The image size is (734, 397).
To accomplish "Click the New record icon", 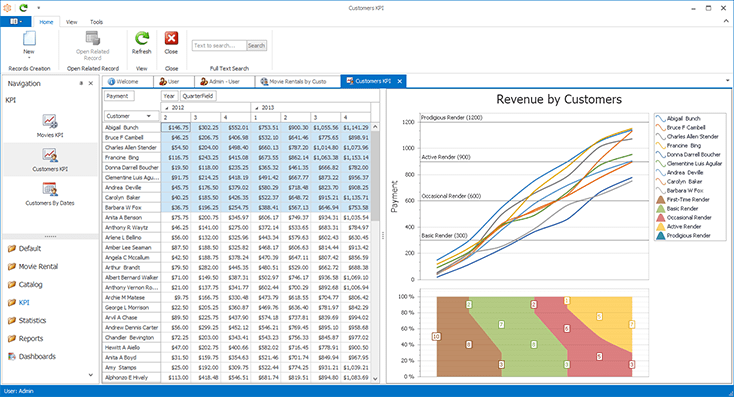I will pyautogui.click(x=29, y=38).
